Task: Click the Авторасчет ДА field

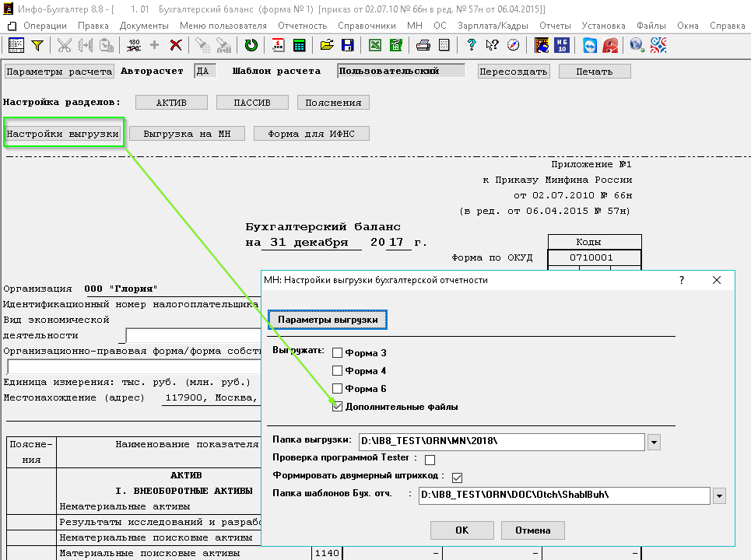Action: pyautogui.click(x=205, y=71)
